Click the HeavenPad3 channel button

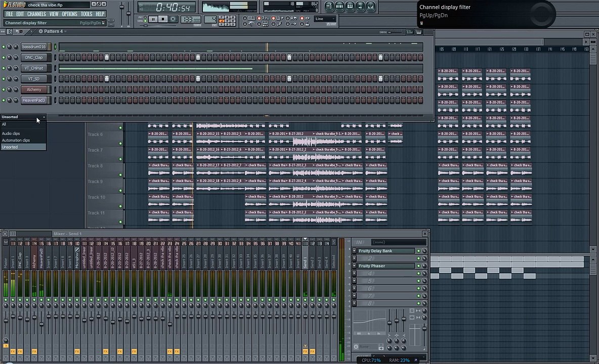tap(34, 100)
